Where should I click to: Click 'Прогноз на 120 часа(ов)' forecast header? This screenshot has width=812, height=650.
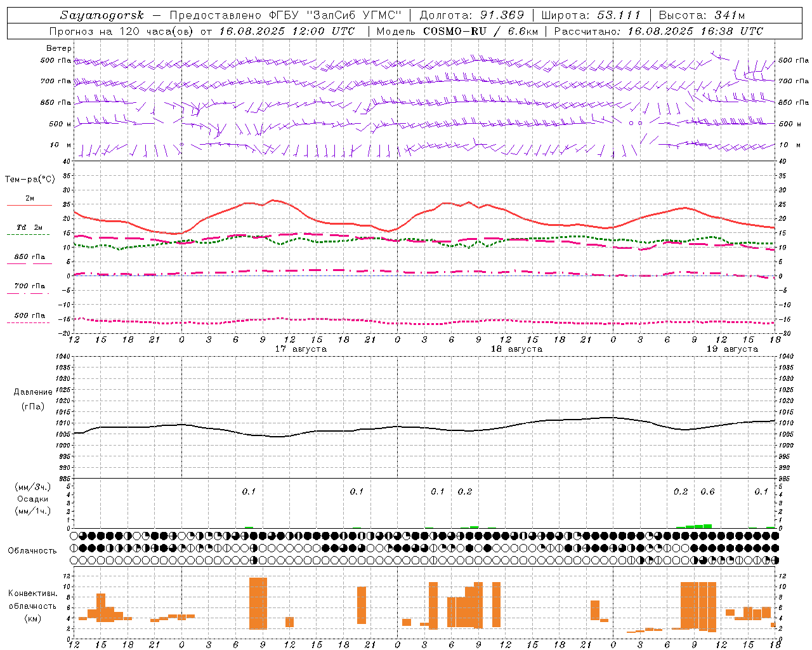[122, 31]
